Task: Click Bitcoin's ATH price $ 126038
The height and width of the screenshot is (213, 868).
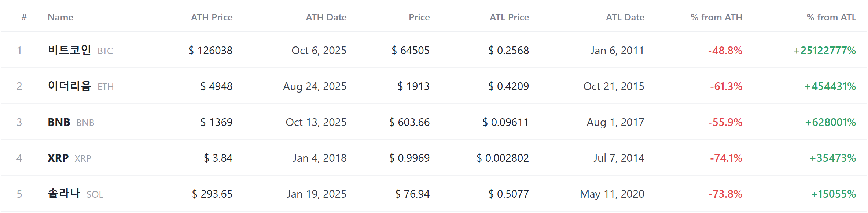Action: 210,51
